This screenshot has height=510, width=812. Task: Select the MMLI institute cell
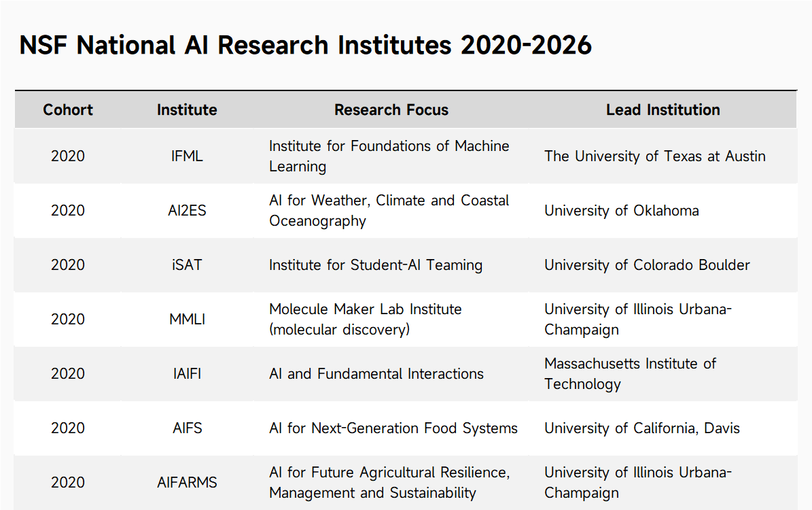(x=187, y=320)
